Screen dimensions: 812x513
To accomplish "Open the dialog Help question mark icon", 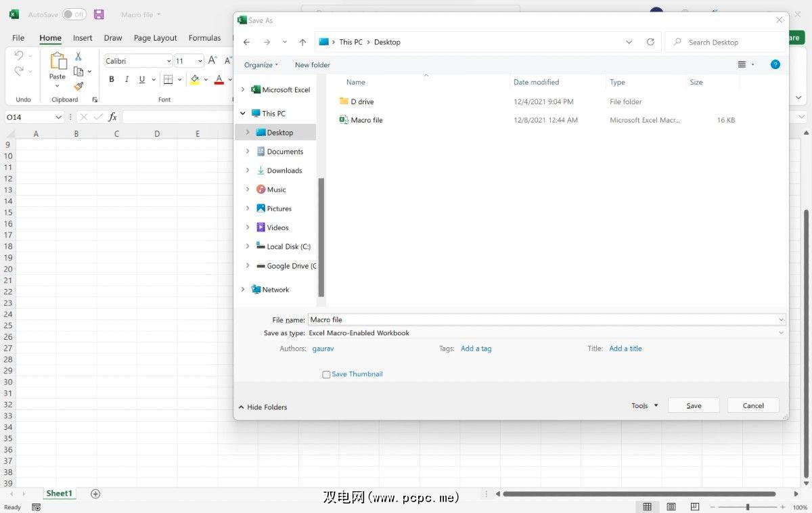I will coord(775,64).
